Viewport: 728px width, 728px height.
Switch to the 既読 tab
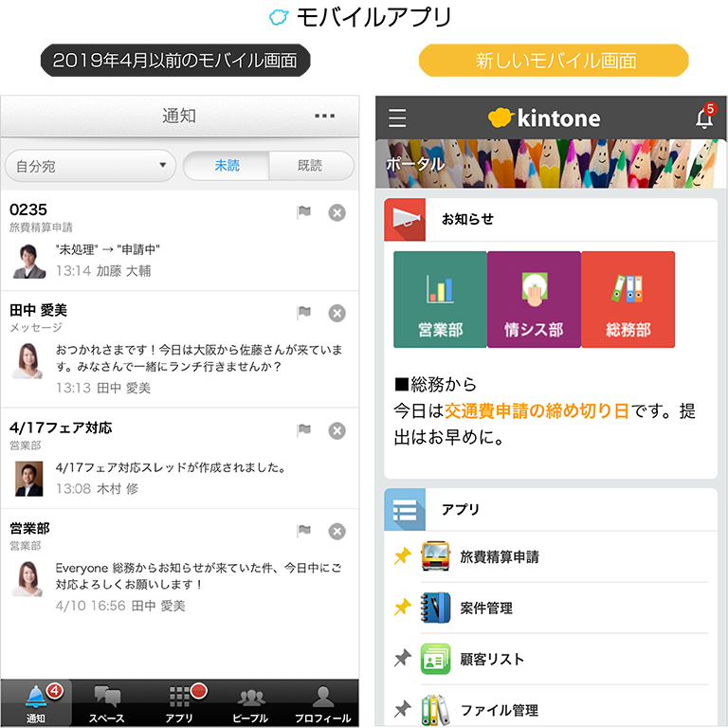coord(310,166)
